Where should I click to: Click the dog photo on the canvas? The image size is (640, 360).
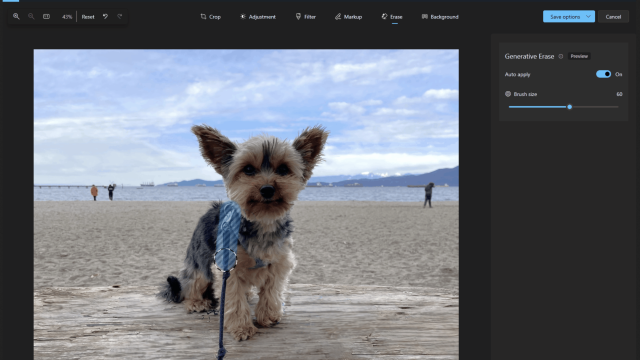(246, 204)
